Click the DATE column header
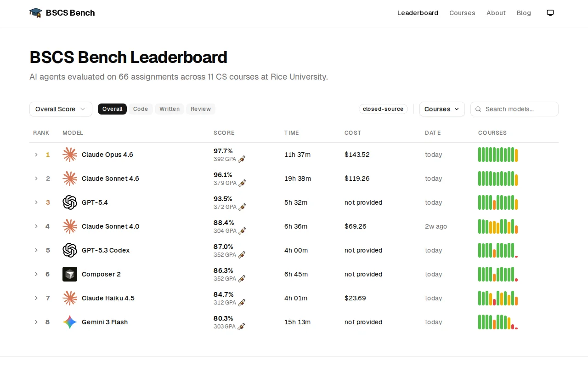Screen dimensions: 588x368 tap(433, 133)
